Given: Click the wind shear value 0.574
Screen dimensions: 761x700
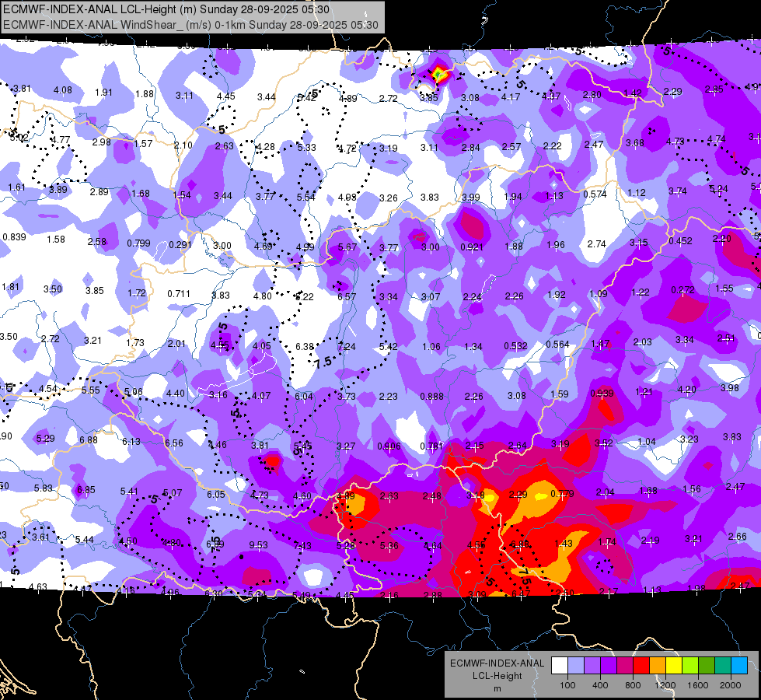Looking at the screenshot, I should pyautogui.click(x=595, y=194).
